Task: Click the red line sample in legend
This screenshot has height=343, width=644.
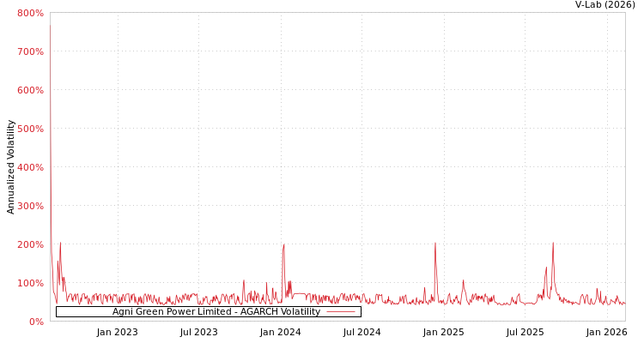Action: (341, 312)
